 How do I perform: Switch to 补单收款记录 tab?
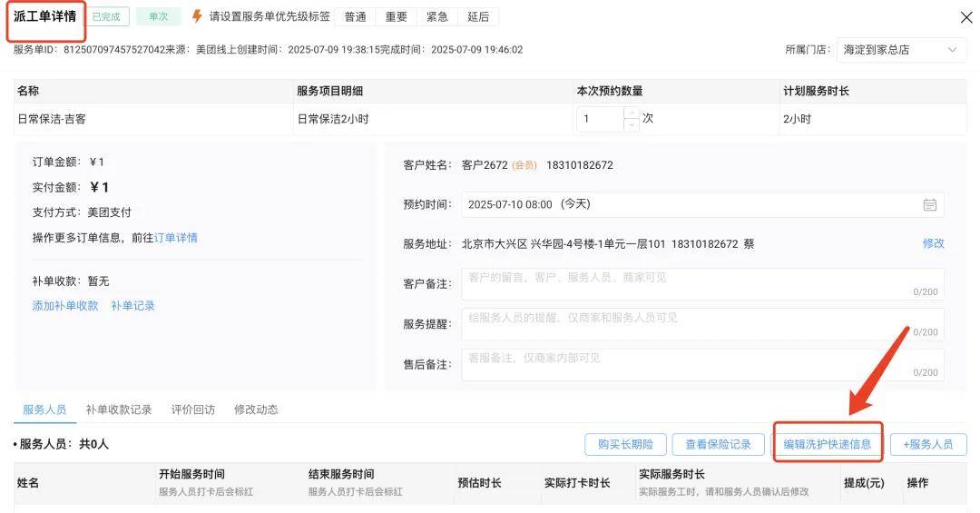point(119,409)
